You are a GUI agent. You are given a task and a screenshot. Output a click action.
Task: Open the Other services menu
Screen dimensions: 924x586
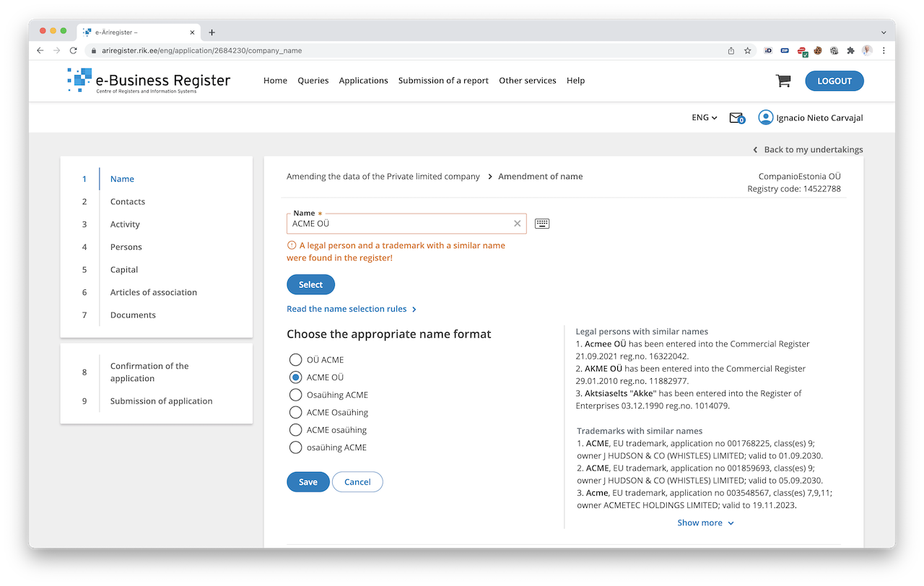pos(527,81)
